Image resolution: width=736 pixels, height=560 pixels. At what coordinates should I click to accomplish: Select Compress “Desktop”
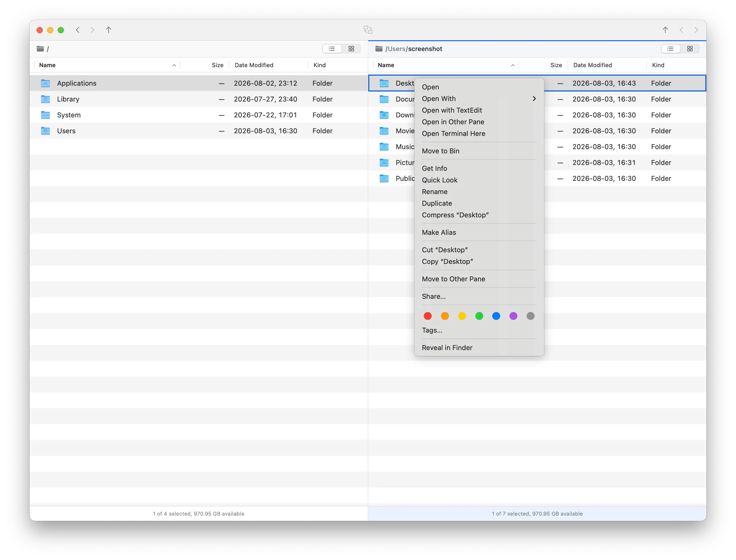pos(479,215)
